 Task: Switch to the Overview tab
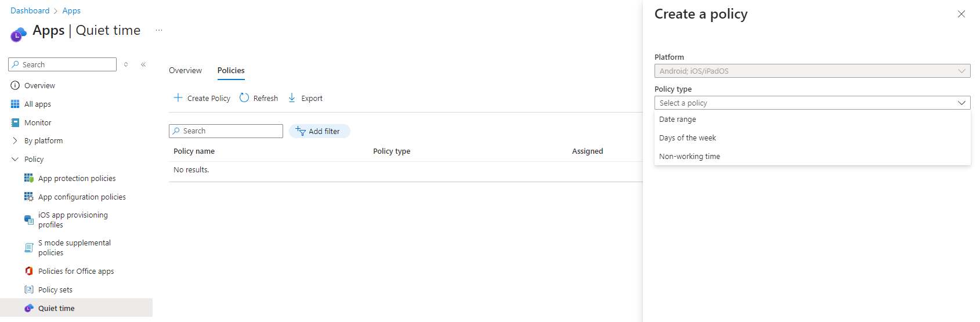(185, 70)
